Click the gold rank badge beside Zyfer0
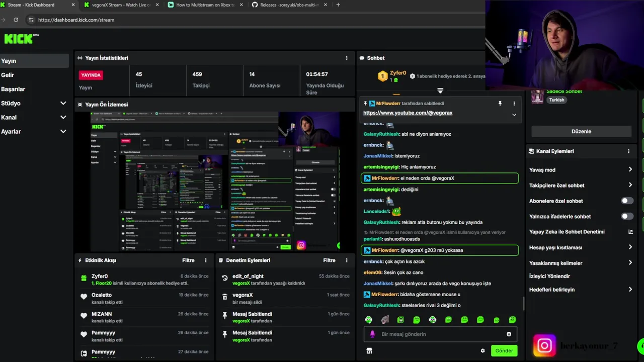 (x=382, y=76)
